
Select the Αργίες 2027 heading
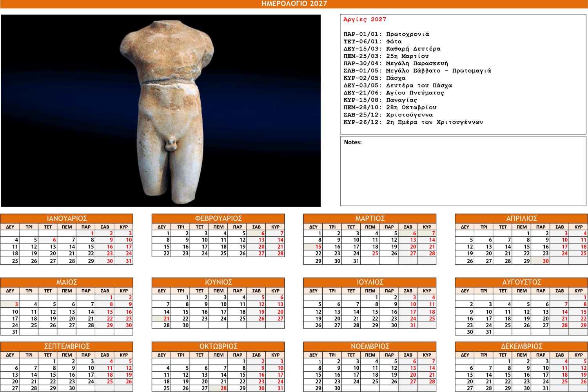click(365, 20)
